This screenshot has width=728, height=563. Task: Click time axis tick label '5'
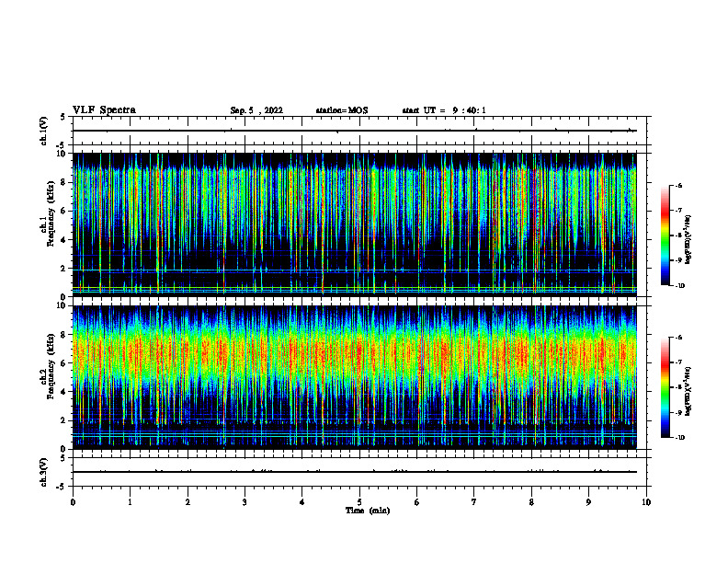pos(359,502)
